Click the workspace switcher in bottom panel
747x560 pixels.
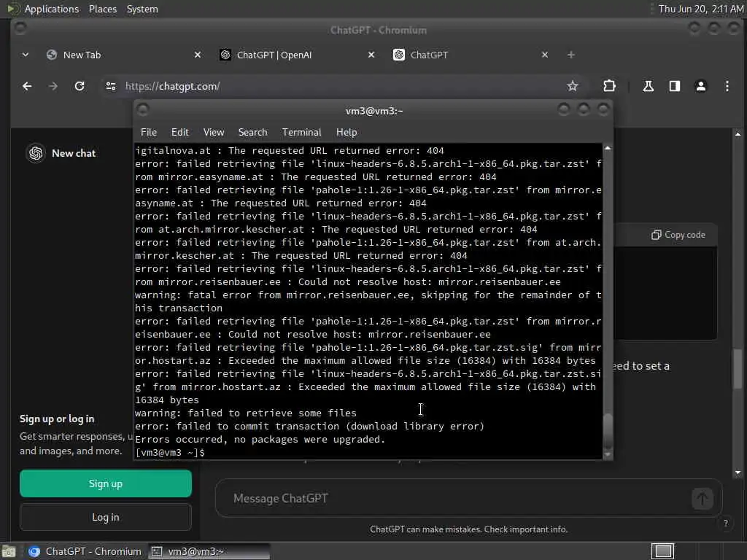click(662, 551)
